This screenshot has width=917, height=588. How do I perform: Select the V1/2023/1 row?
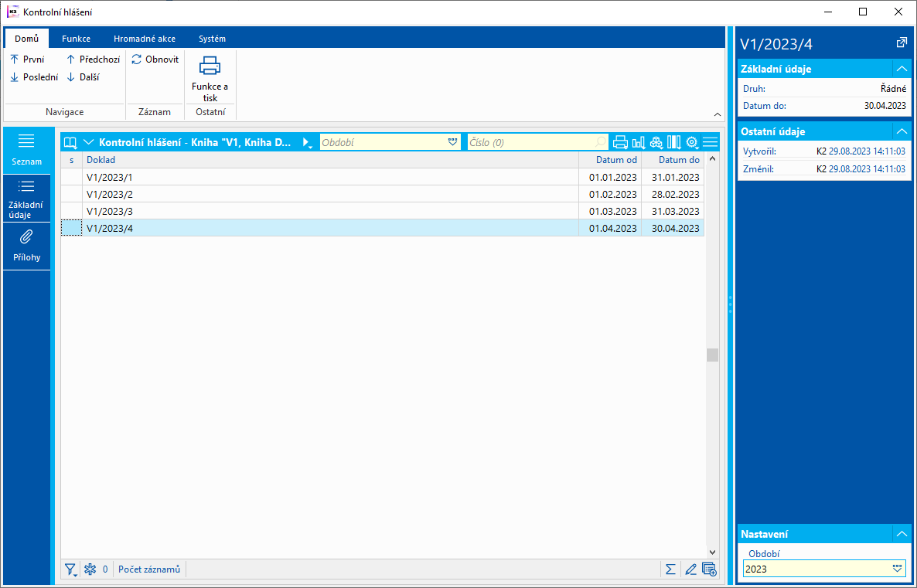click(x=383, y=177)
